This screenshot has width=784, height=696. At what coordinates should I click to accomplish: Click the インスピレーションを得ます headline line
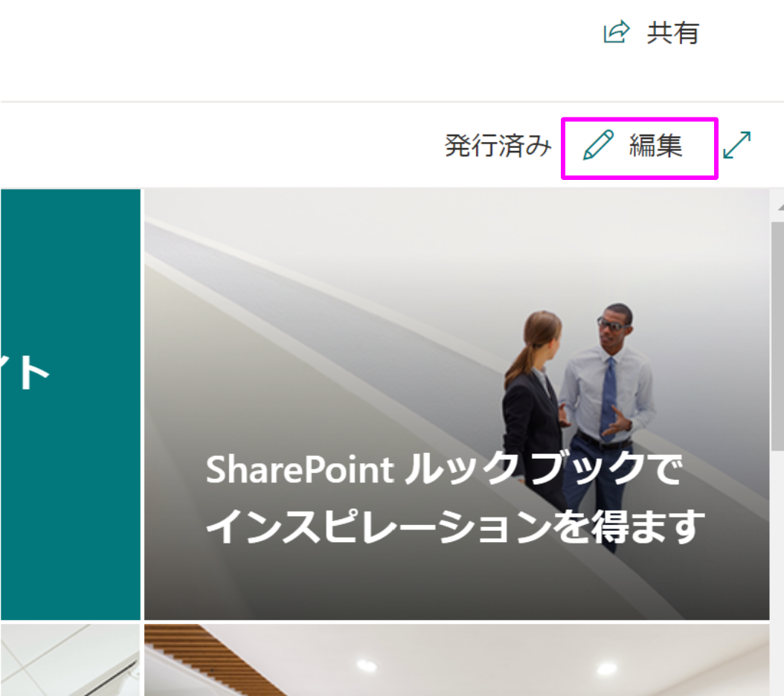pyautogui.click(x=455, y=526)
